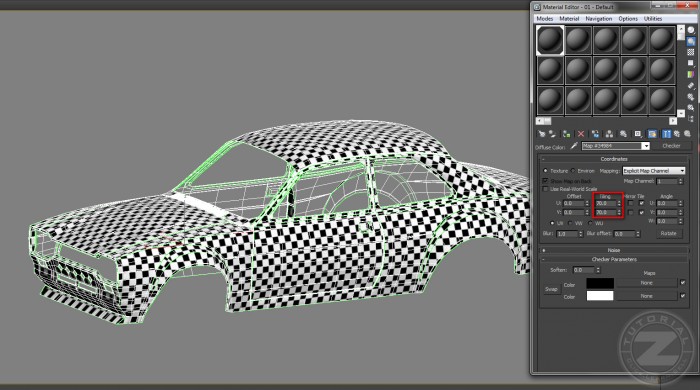700x390 pixels.
Task: Click the Map Channel spinner arrows
Action: (x=681, y=181)
